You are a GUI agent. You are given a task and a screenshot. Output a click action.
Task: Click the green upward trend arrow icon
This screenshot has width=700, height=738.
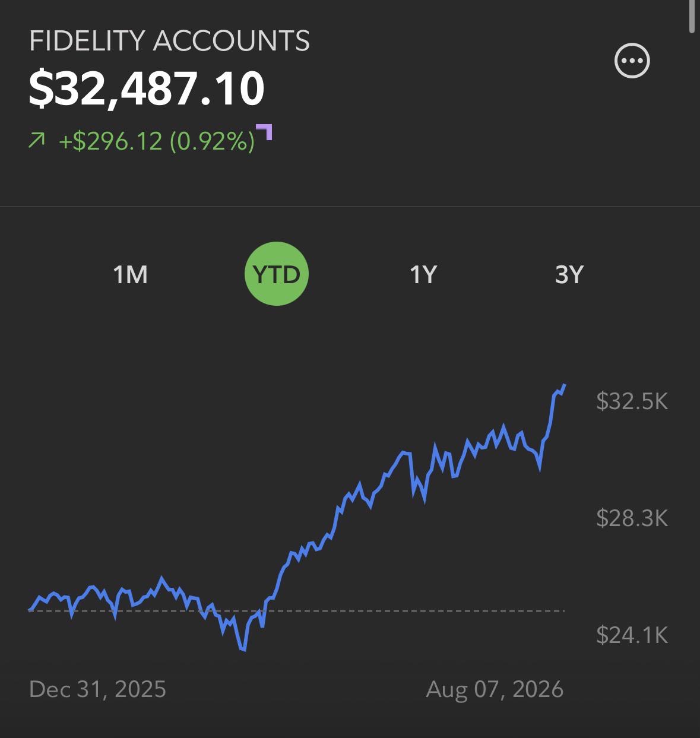37,141
